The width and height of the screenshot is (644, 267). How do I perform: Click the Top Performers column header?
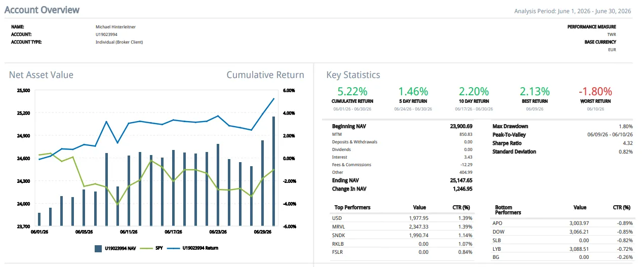352,207
